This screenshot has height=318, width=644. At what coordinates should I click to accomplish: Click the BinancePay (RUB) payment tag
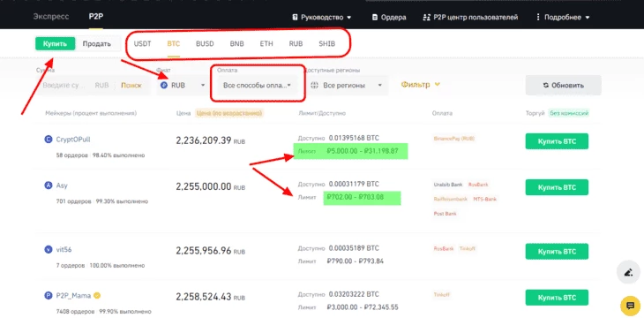453,139
